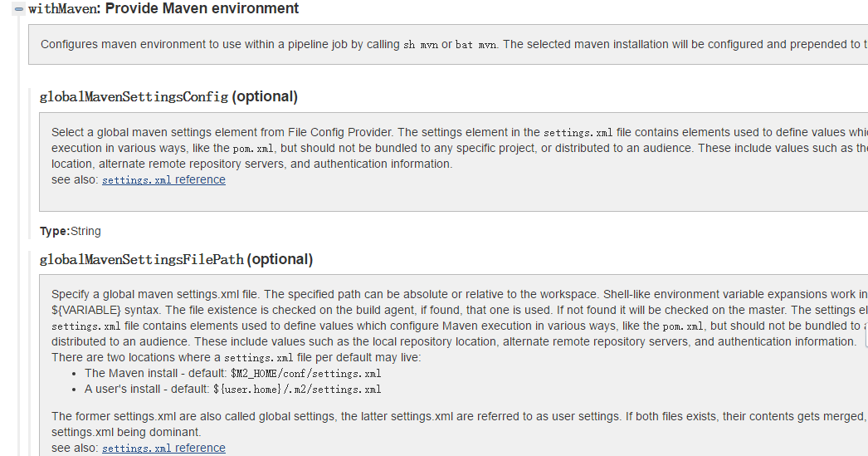Click 'The former settings.xml are also called' paragraph
This screenshot has height=456, width=868.
click(x=460, y=424)
